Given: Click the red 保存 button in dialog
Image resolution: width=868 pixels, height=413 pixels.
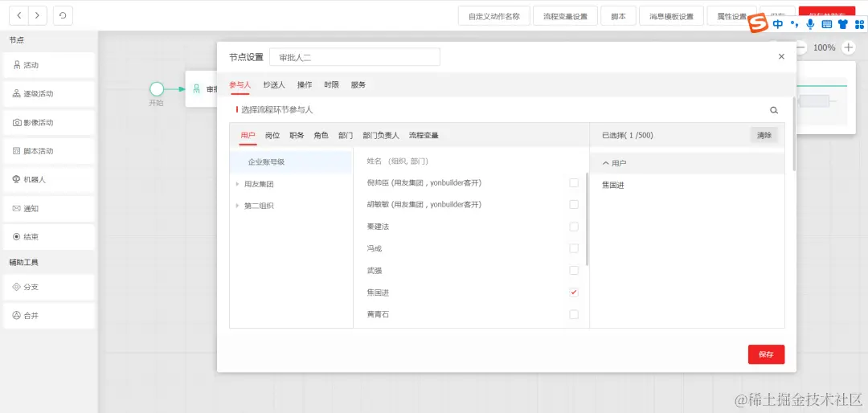Looking at the screenshot, I should (766, 354).
